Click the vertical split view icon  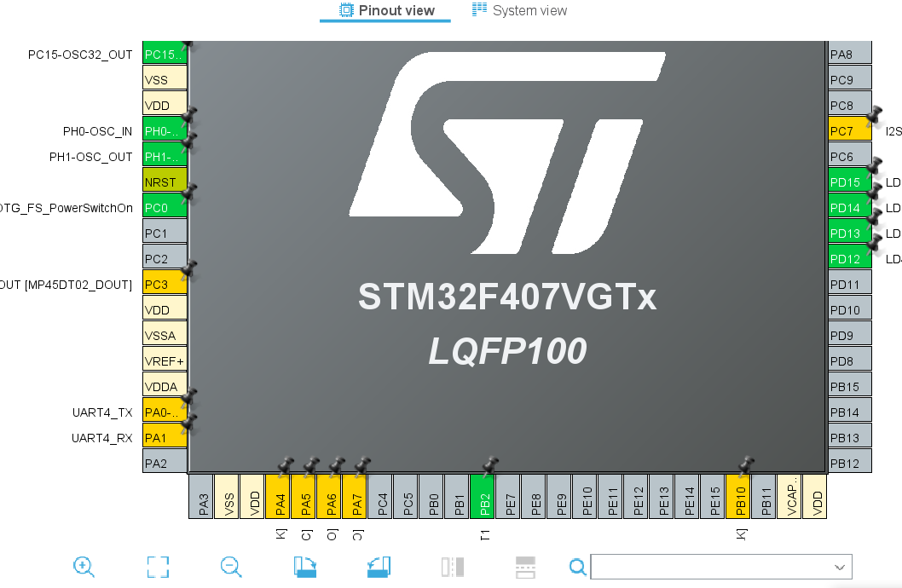click(x=452, y=567)
